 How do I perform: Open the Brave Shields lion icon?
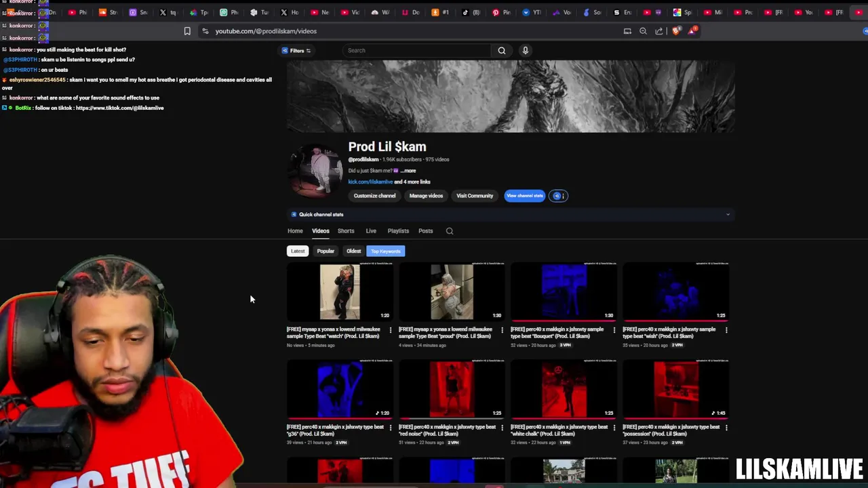[675, 30]
